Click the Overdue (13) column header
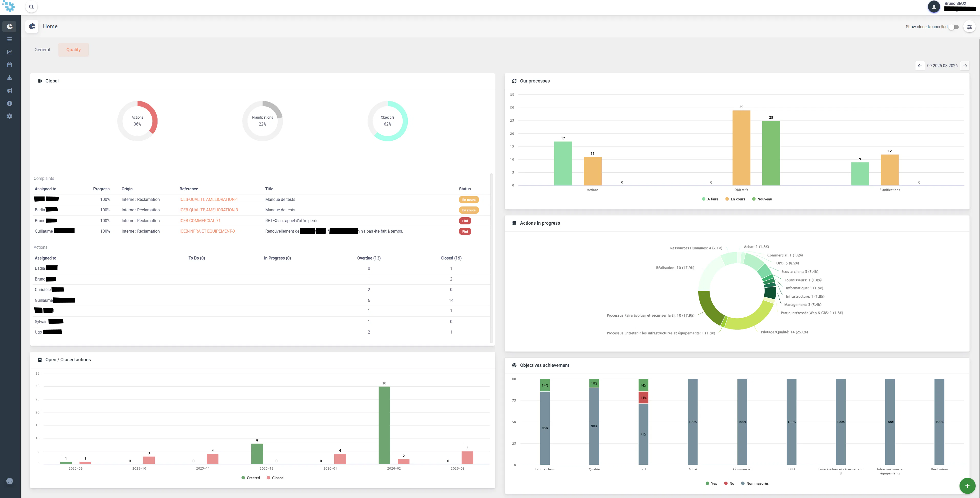Viewport: 980px width, 498px height. tap(369, 258)
